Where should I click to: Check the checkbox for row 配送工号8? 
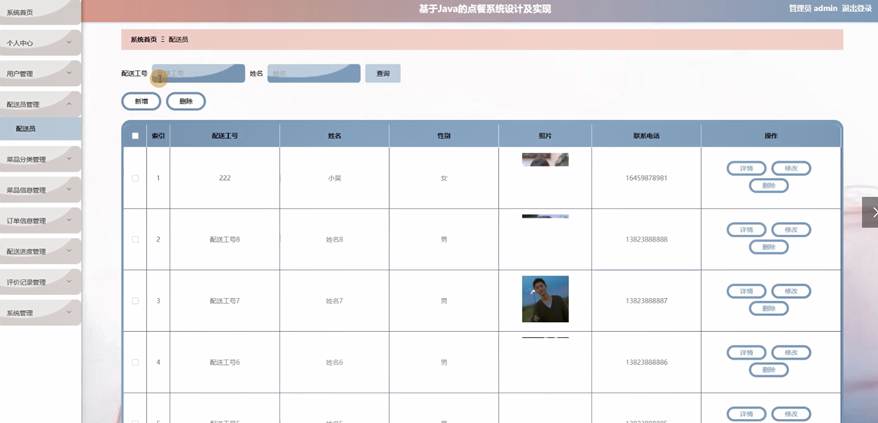(x=135, y=239)
